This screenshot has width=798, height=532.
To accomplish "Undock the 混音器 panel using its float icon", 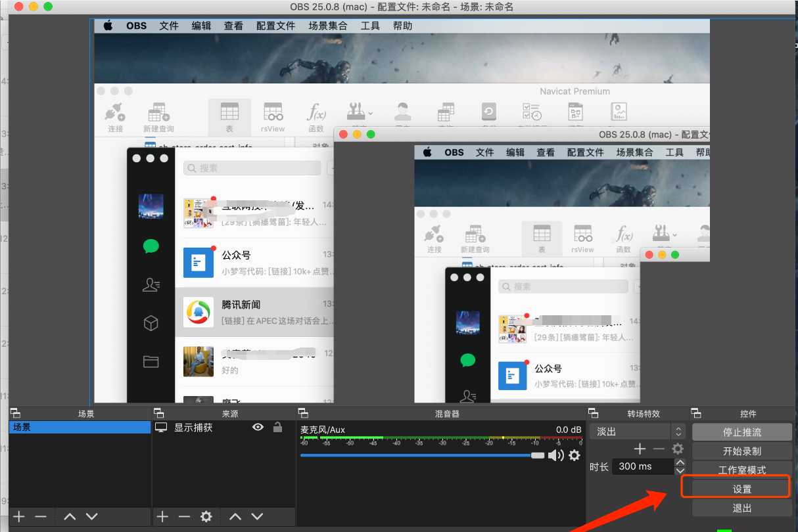I will point(303,413).
